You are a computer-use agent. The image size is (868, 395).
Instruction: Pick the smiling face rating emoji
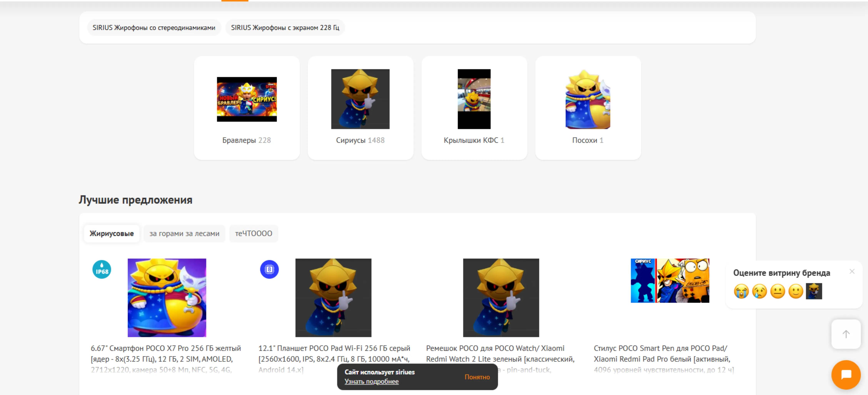coord(796,291)
